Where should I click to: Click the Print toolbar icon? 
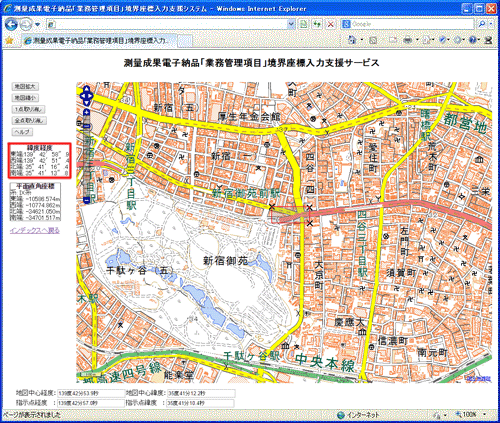[408, 40]
